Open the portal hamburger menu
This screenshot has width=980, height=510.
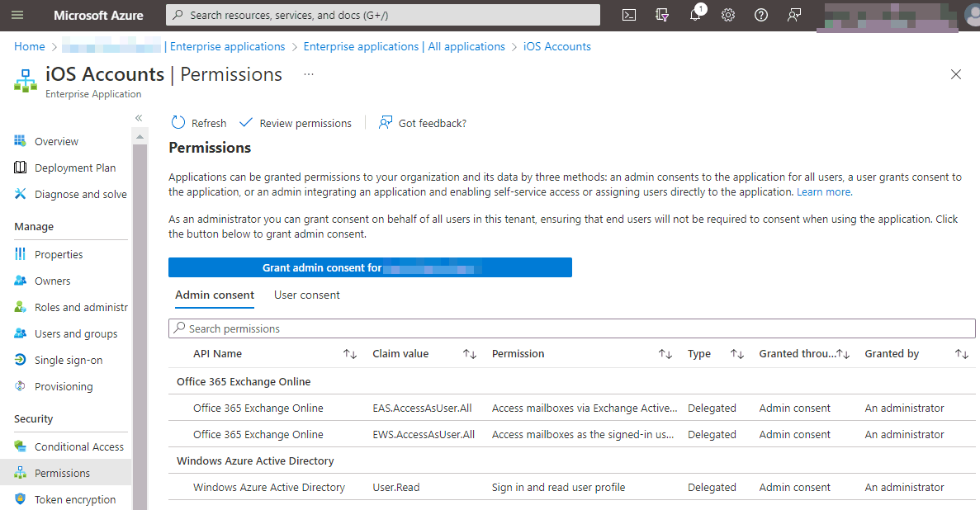(17, 15)
